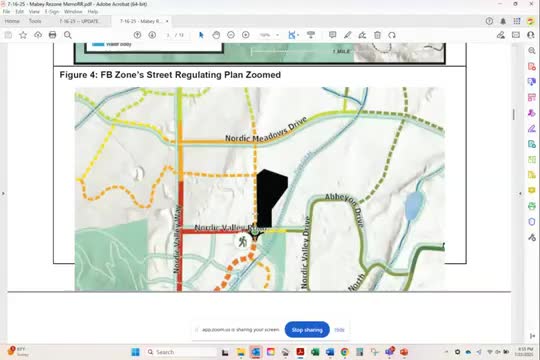Hide the screen sharing bar
Viewport: 540px width, 360px height.
339,330
